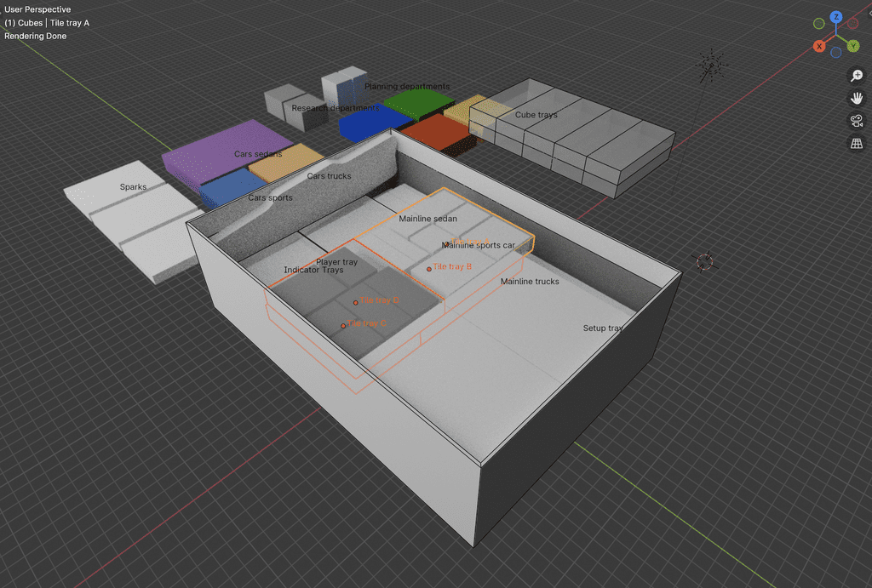Click the 'Mainline trucks' label
This screenshot has width=872, height=588.
point(530,282)
